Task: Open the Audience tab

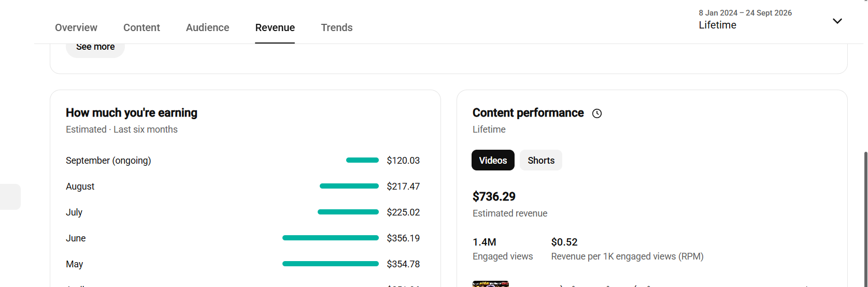Action: point(207,27)
